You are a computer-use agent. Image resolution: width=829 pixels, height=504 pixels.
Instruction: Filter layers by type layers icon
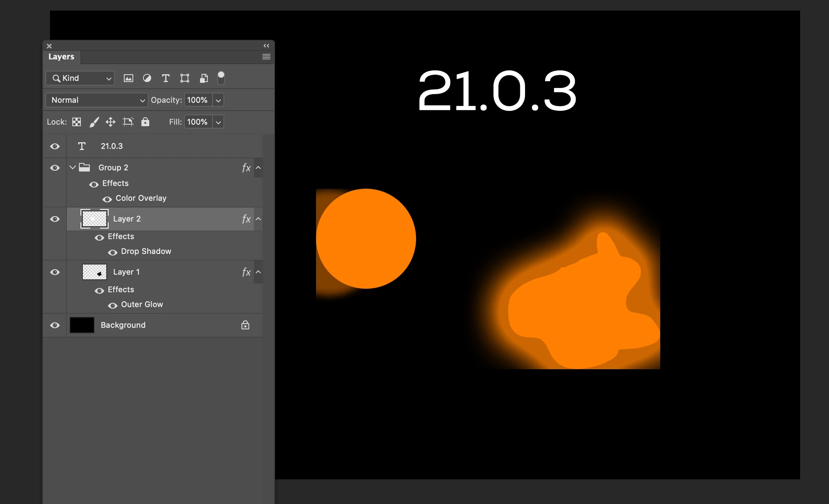pyautogui.click(x=166, y=78)
